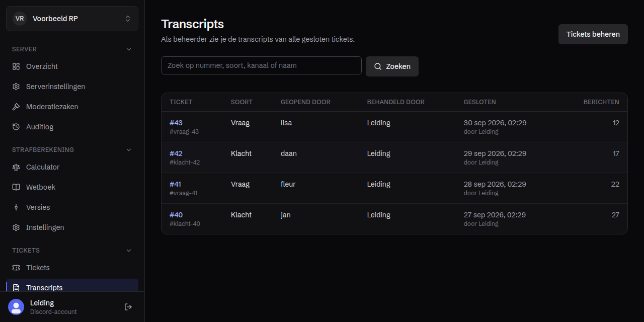Click opener name lisa
The height and width of the screenshot is (322, 644).
coord(286,123)
